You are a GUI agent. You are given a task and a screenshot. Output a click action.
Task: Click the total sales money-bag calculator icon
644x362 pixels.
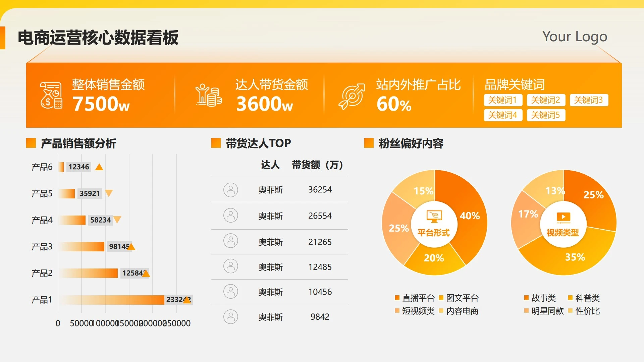[x=51, y=95]
